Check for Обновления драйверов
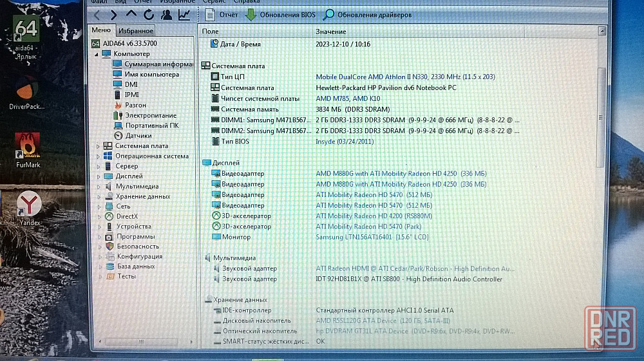This screenshot has height=361, width=644. 368,15
